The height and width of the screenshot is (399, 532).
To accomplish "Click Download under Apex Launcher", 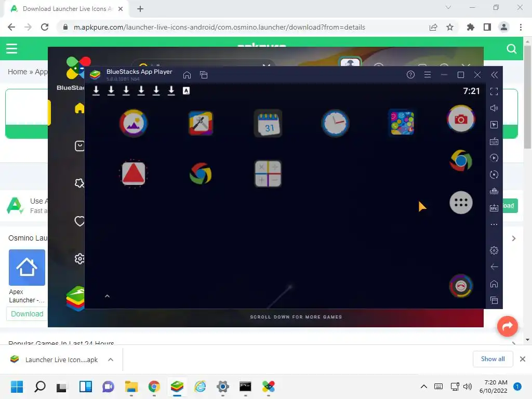I will tap(27, 314).
